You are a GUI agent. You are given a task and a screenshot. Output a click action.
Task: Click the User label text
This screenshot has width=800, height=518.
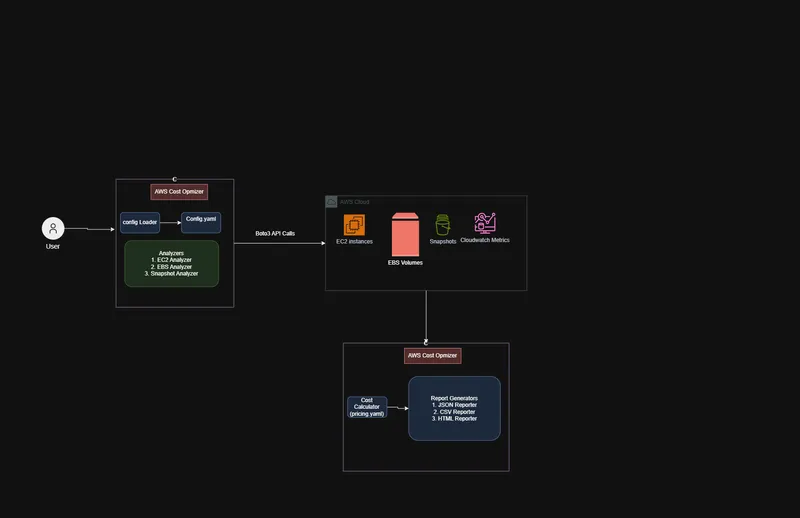[x=53, y=246]
